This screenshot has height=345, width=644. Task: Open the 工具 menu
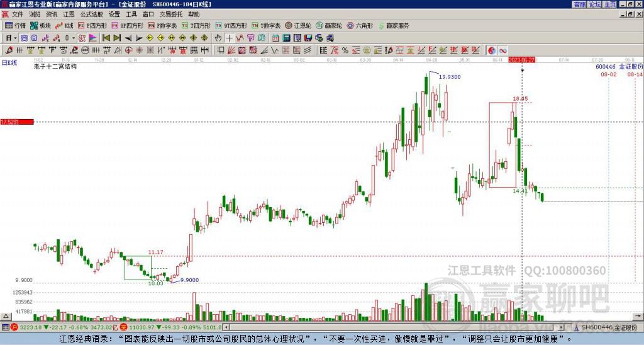click(x=131, y=14)
